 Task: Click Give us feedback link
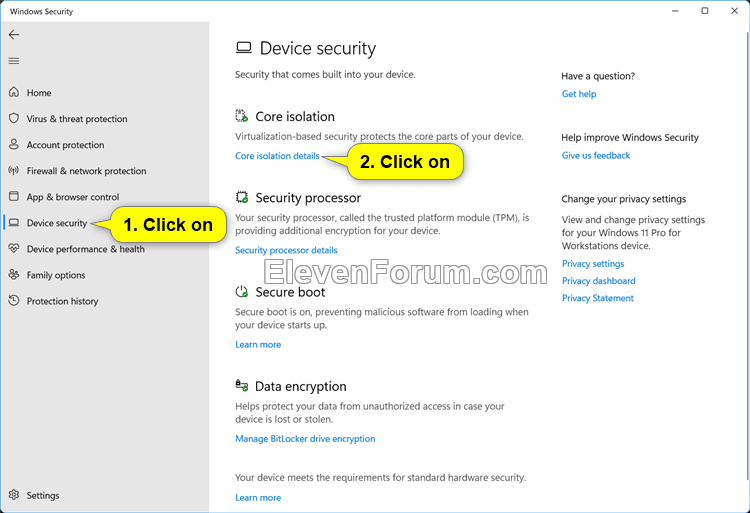coord(596,156)
